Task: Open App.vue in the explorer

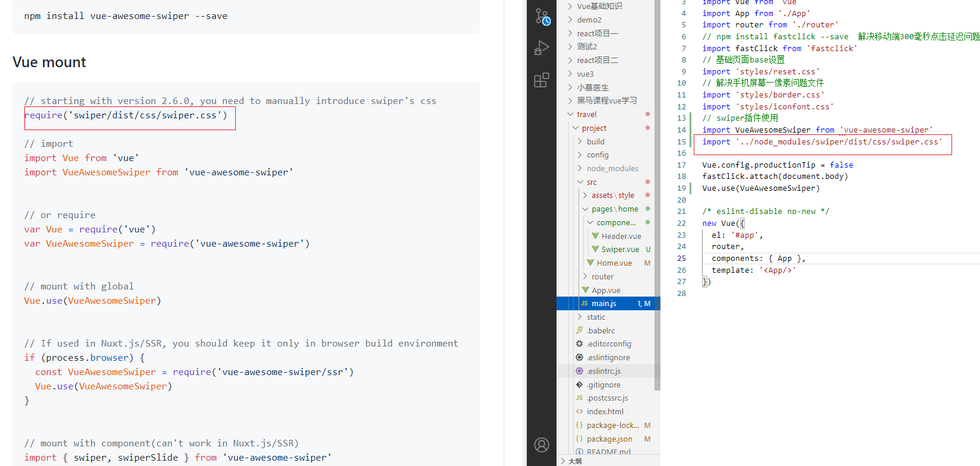Action: pyautogui.click(x=606, y=290)
